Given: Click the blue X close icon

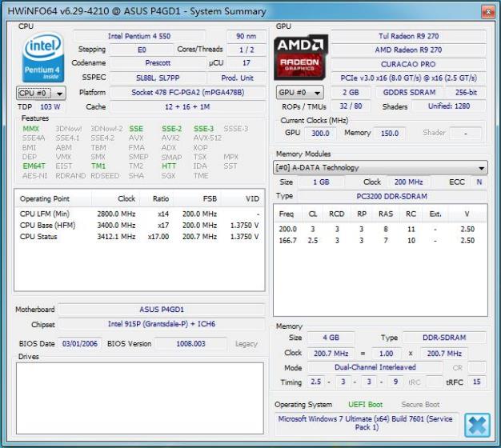Looking at the screenshot, I should [477, 425].
